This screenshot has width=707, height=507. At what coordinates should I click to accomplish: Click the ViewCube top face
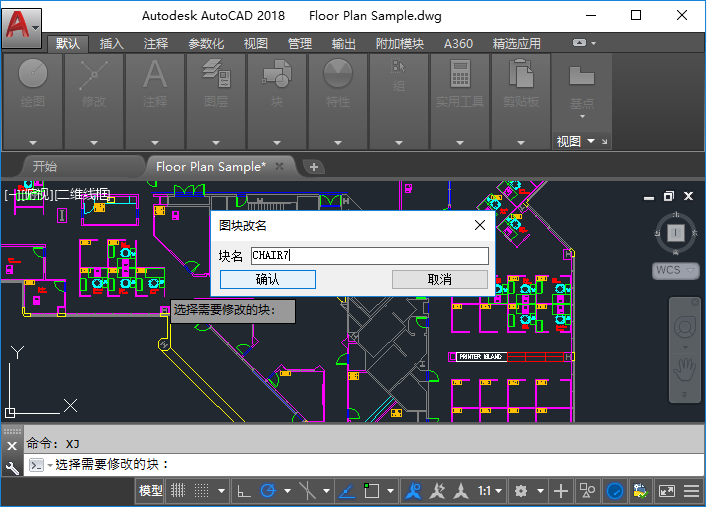click(x=675, y=233)
